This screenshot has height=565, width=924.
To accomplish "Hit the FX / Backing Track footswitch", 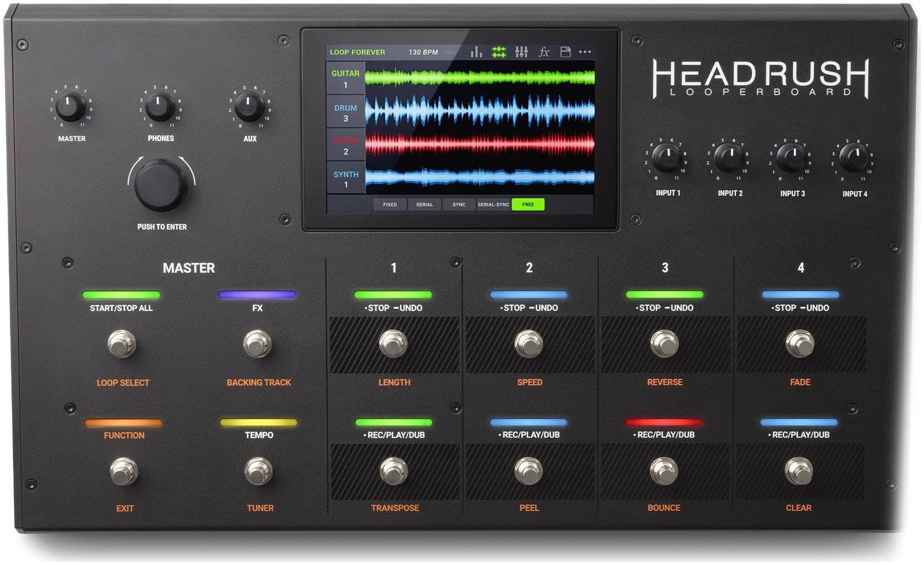I will 257,344.
